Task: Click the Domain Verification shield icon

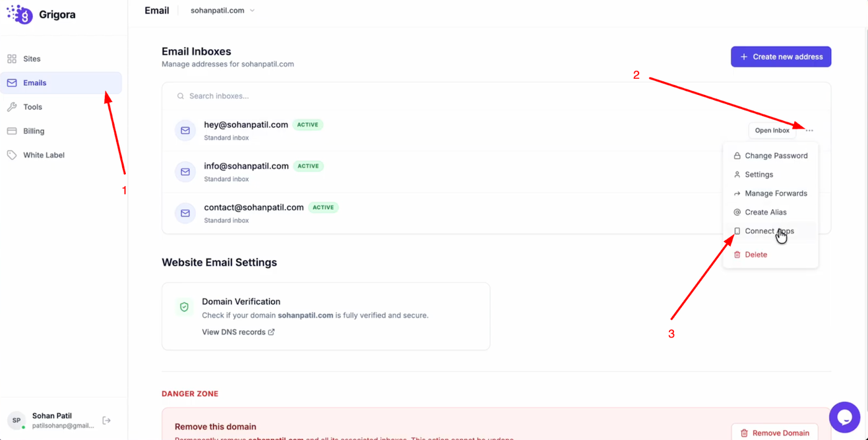Action: pyautogui.click(x=184, y=307)
